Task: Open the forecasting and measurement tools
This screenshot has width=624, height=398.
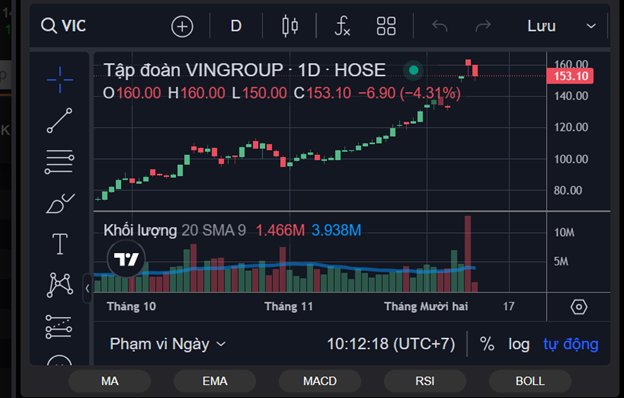Action: point(59,327)
